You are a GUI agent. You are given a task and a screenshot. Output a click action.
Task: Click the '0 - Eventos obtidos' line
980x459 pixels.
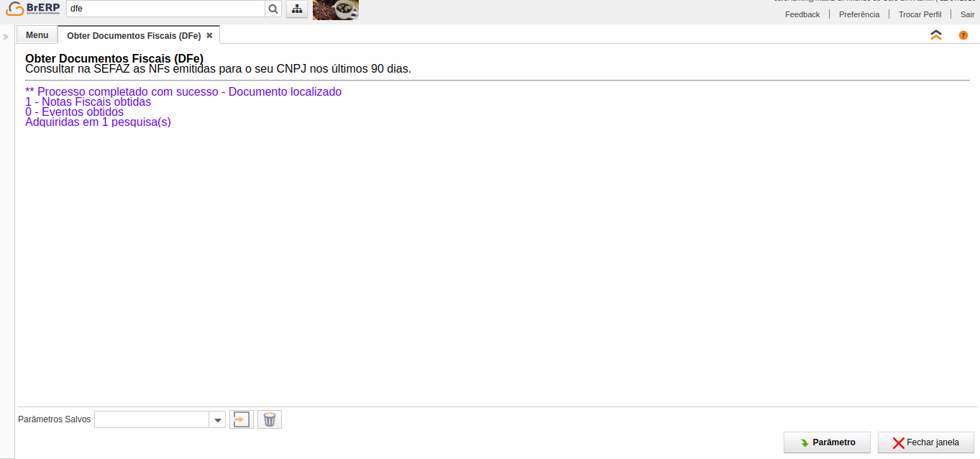coord(74,112)
